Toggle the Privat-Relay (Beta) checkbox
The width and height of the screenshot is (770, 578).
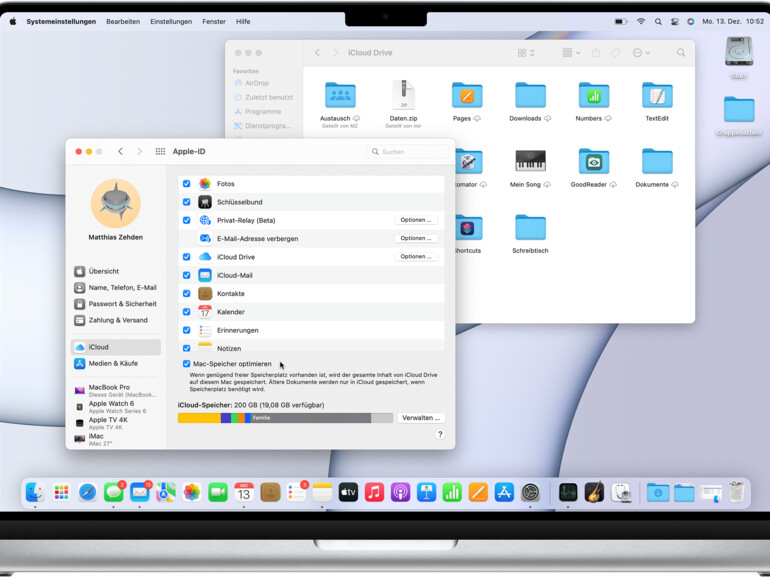(x=187, y=220)
